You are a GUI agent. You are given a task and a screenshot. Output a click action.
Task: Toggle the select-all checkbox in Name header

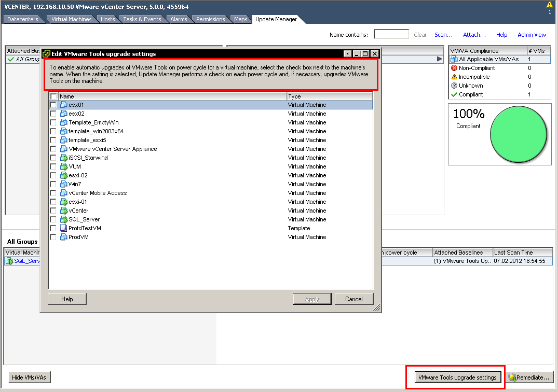tap(53, 96)
